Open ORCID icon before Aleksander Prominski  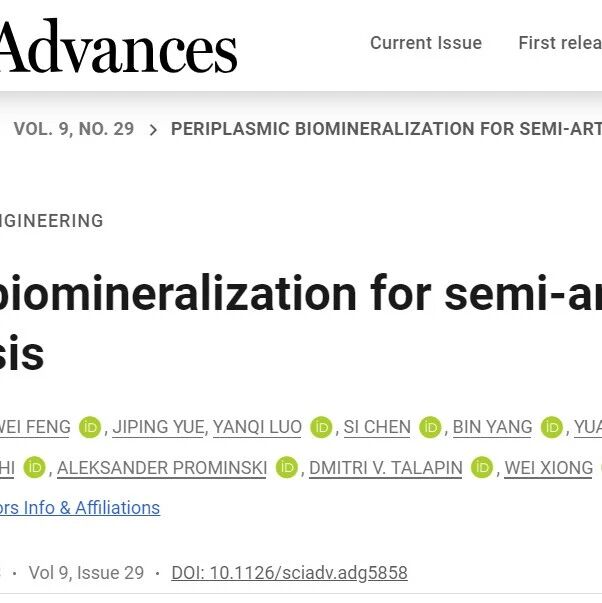[x=35, y=467]
